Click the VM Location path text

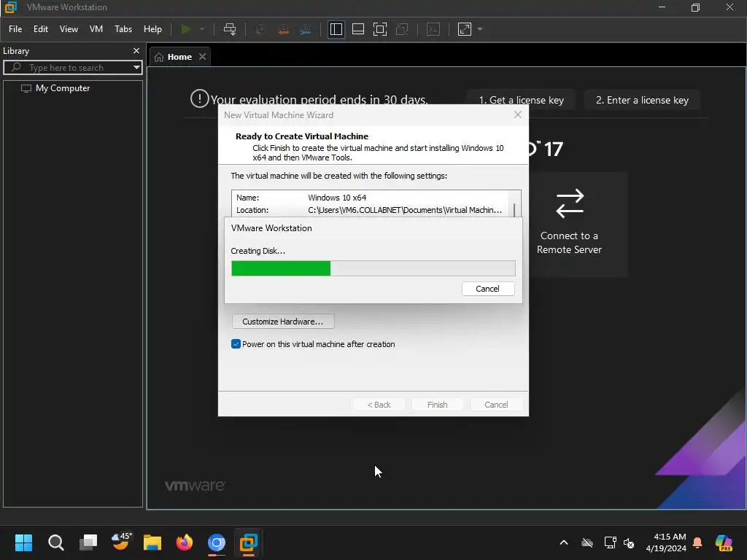coord(404,210)
